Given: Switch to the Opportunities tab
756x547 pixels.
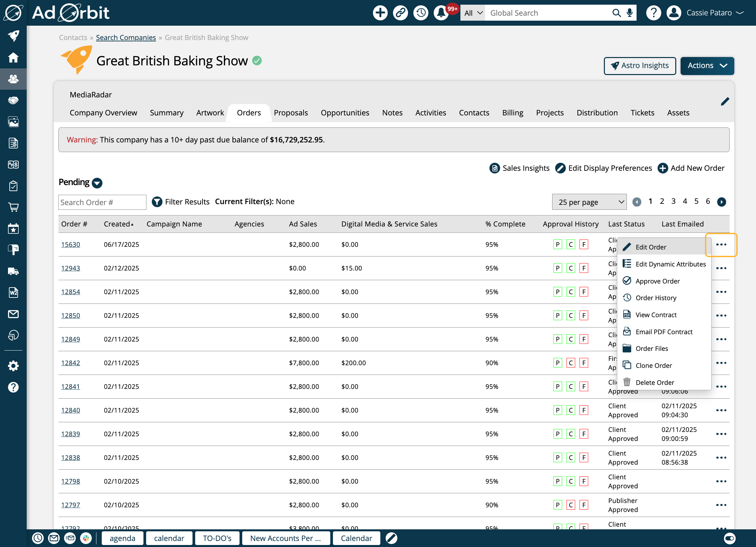Looking at the screenshot, I should tap(345, 113).
